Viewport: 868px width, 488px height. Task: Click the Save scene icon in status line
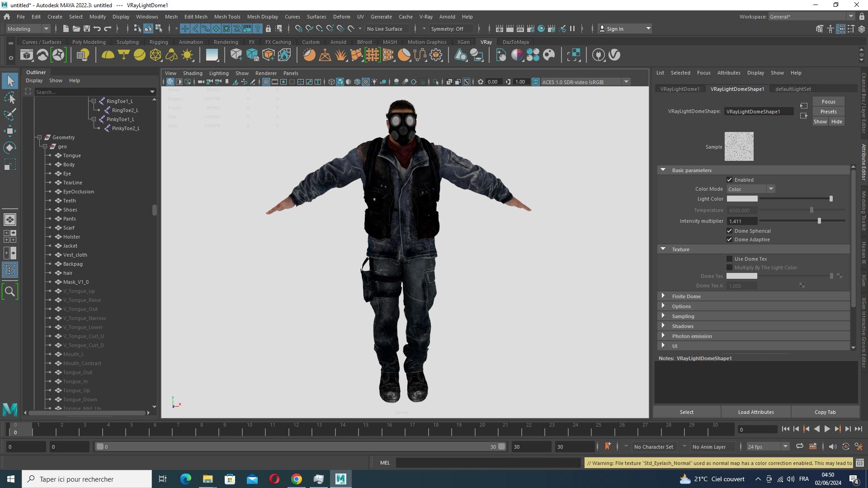tap(86, 28)
